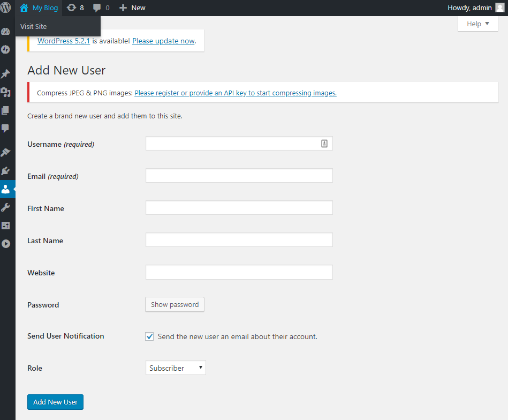508x420 pixels.
Task: Follow the 'Please update now' link
Action: 163,41
